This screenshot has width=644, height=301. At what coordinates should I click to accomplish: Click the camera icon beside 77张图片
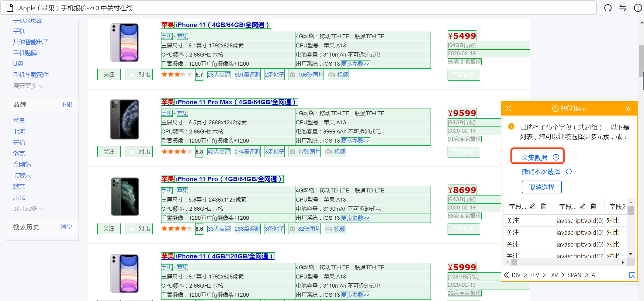pos(292,152)
